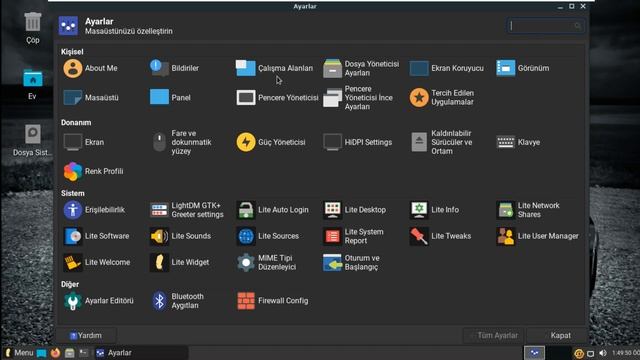Image resolution: width=640 pixels, height=360 pixels.
Task: Open Bildirimler notifications settings
Action: click(174, 68)
